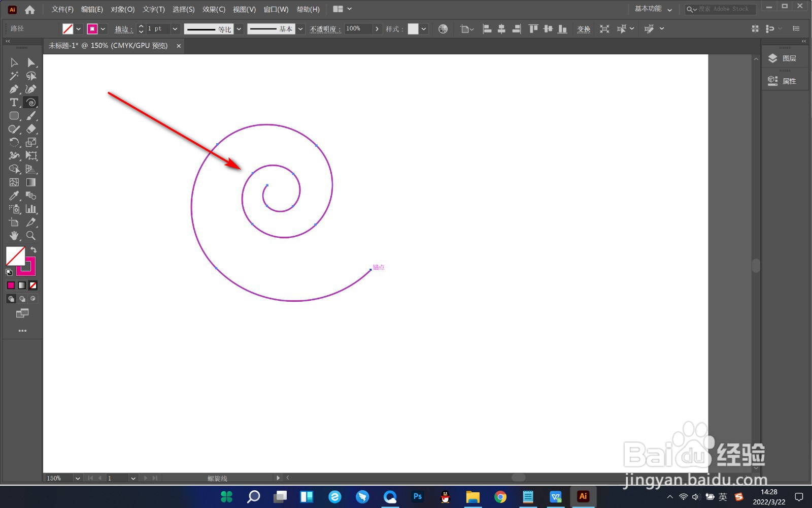812x508 pixels.
Task: Open 基本功能 workspace switcher
Action: tap(653, 9)
